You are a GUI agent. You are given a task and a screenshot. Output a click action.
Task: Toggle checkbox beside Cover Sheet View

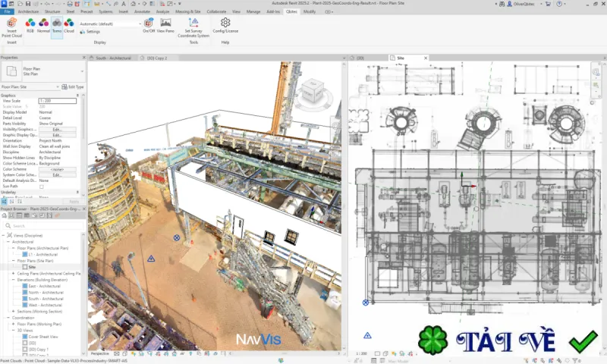(25, 337)
